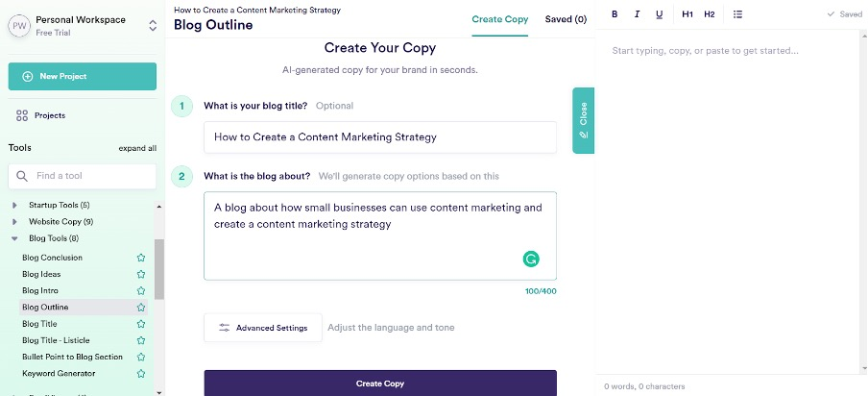868x396 pixels.
Task: Expand the Startup Tools category
Action: [x=14, y=206]
